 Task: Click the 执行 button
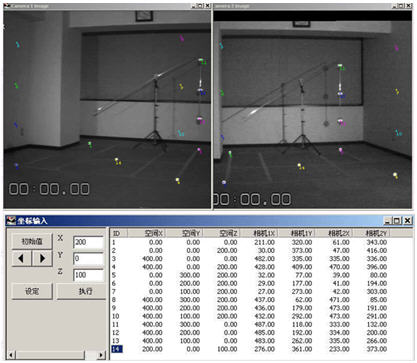tap(81, 291)
